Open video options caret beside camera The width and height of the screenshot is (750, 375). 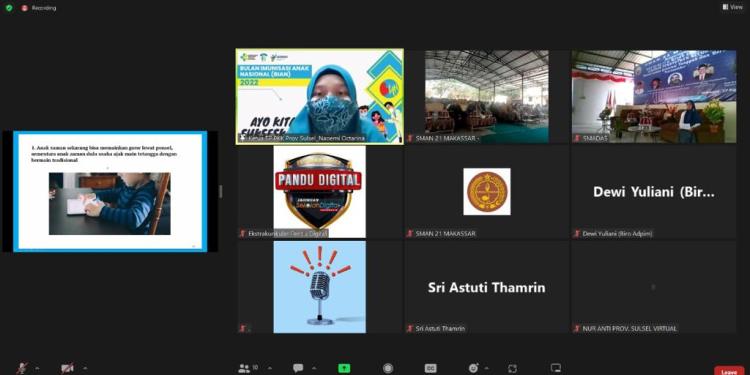pyautogui.click(x=85, y=368)
